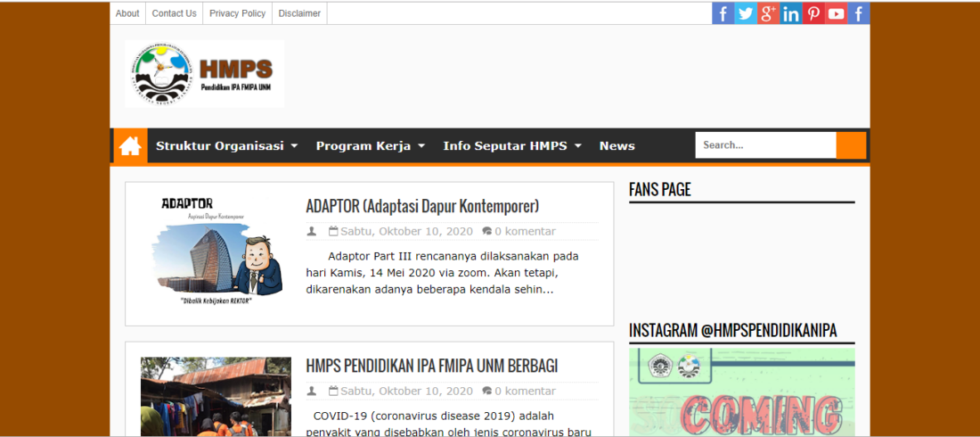Open the About page link
This screenshot has width=980, height=437.
coord(127,13)
